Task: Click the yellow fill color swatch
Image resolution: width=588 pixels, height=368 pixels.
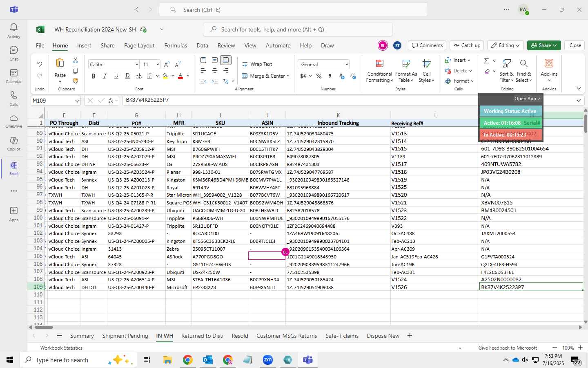Action: 165,76
